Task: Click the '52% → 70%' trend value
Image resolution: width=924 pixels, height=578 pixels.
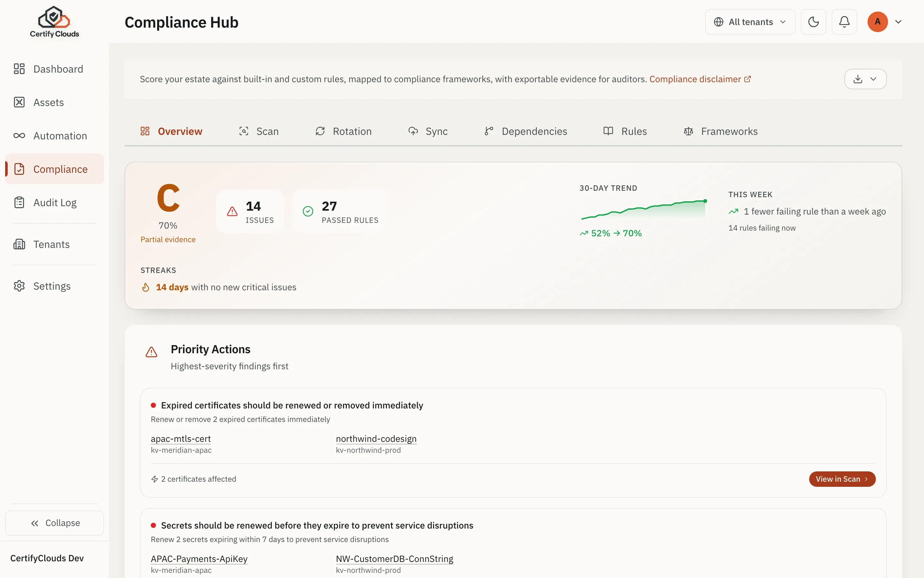Action: (x=616, y=233)
